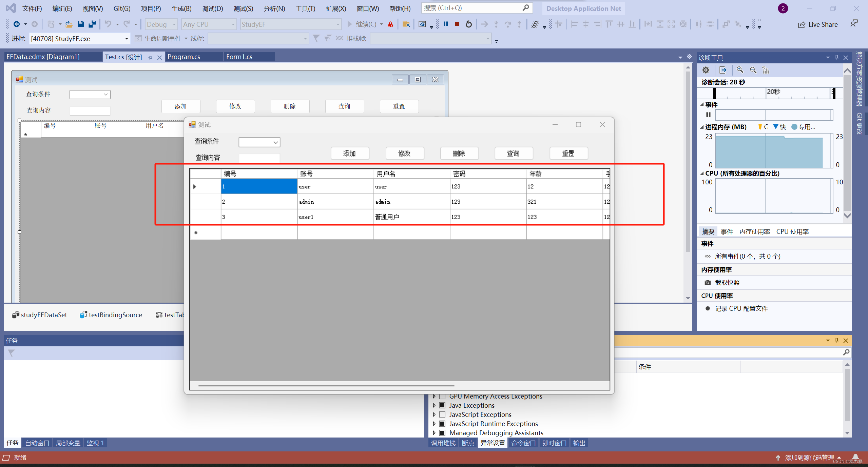This screenshot has width=868, height=467.
Task: Click the Stop Debugging red square icon
Action: [x=457, y=24]
